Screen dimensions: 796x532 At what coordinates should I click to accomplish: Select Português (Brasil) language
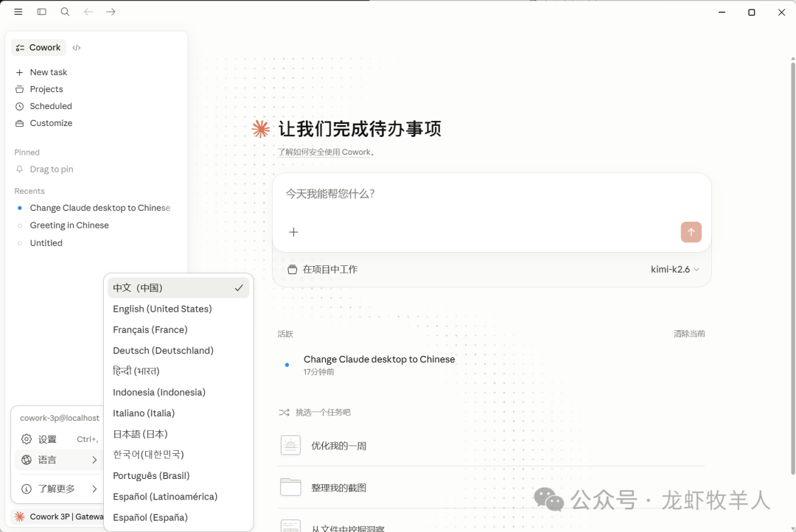click(x=178, y=476)
